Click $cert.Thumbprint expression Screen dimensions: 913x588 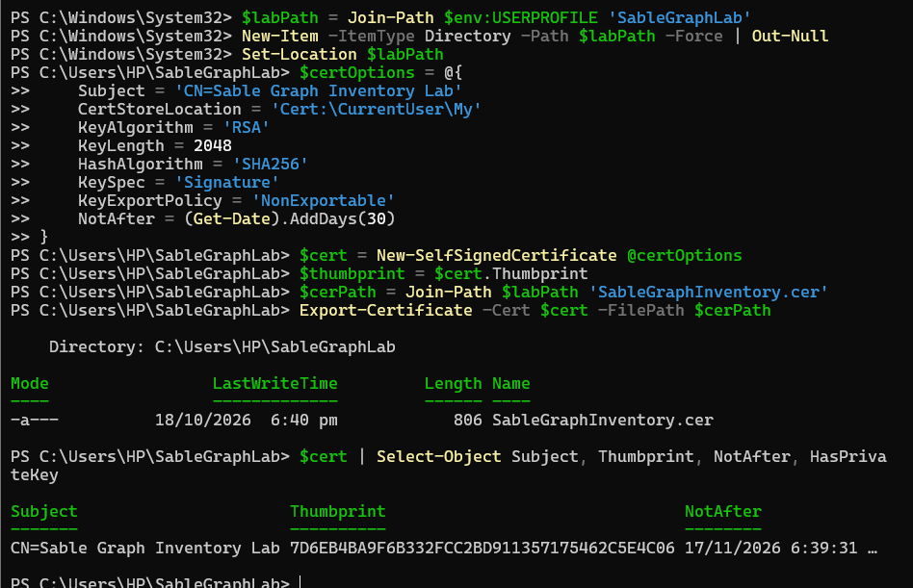click(x=510, y=273)
